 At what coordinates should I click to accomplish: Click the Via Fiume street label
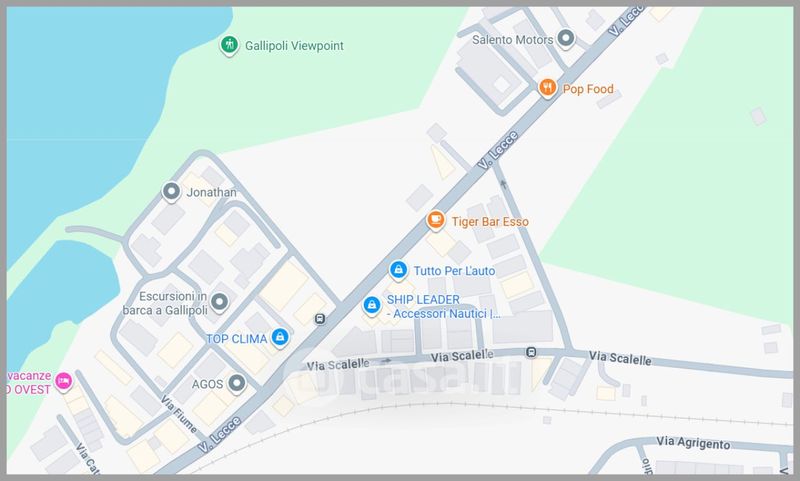pos(179,414)
